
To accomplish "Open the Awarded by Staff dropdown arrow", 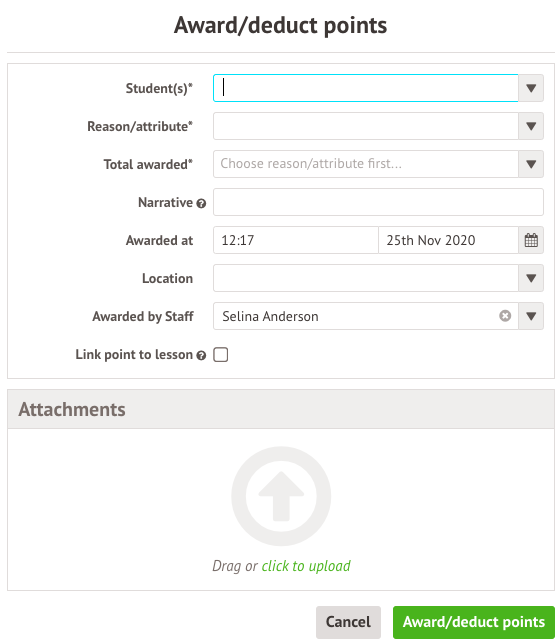I will (x=531, y=316).
